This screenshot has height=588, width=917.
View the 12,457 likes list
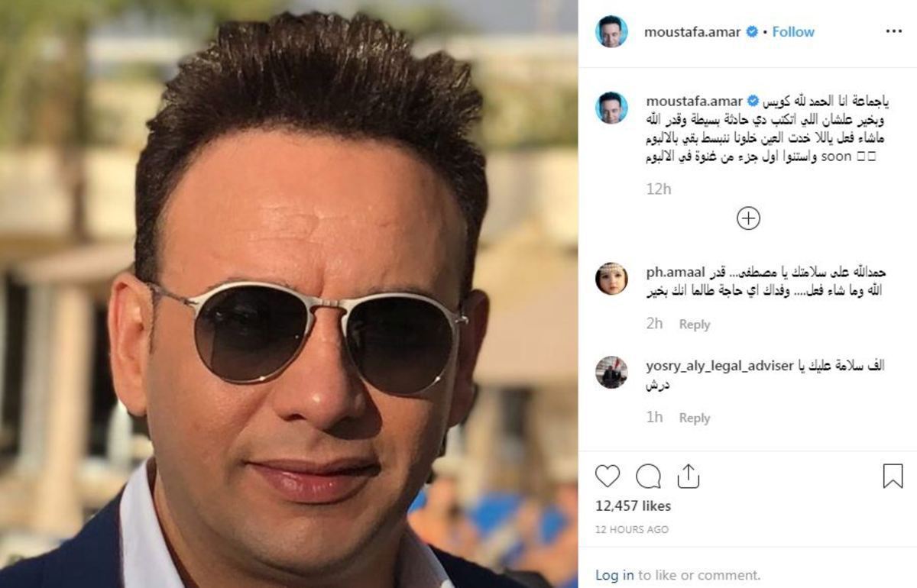(633, 506)
